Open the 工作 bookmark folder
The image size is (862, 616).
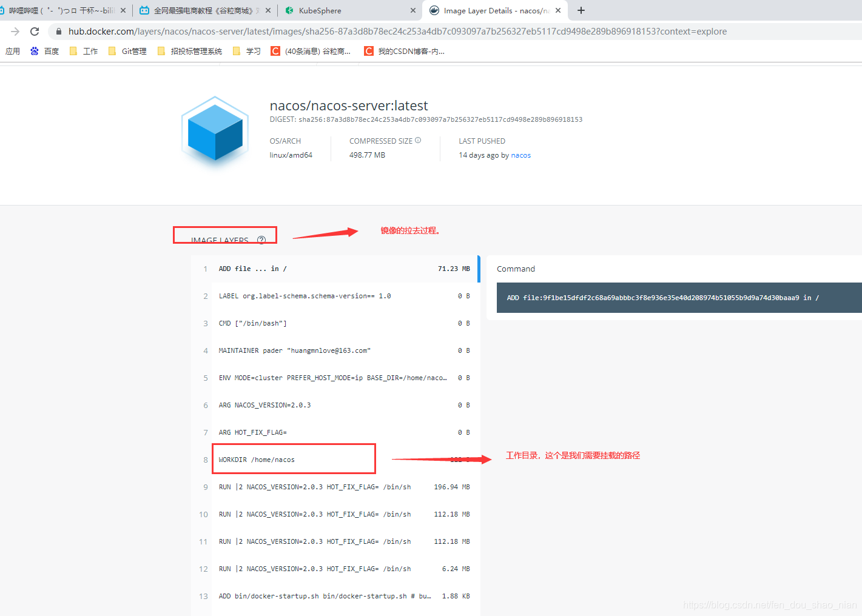84,52
